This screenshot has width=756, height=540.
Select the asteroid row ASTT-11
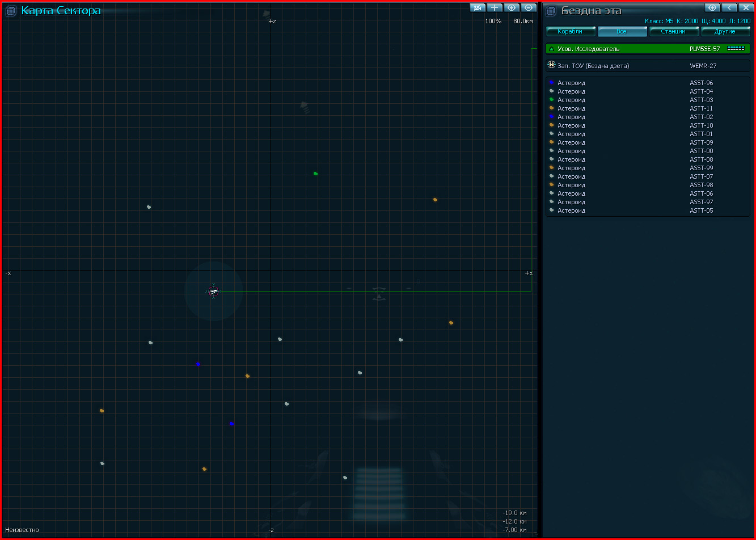click(x=648, y=108)
